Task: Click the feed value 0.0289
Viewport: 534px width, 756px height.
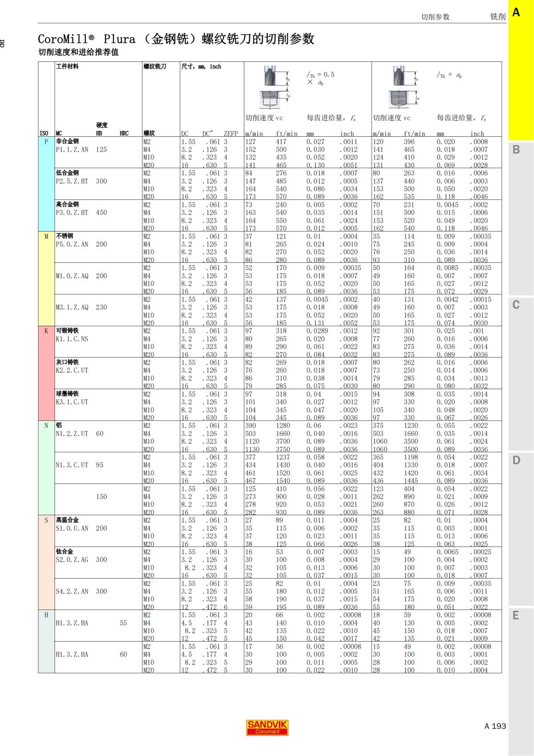Action: 317,331
